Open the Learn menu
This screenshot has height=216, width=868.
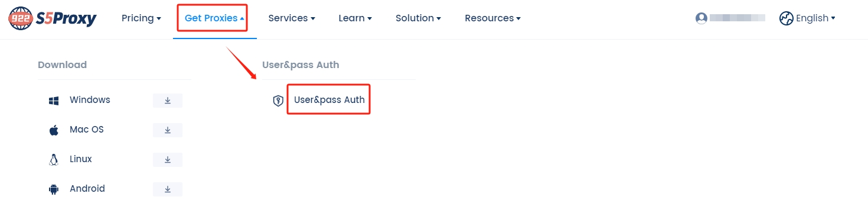tap(355, 18)
